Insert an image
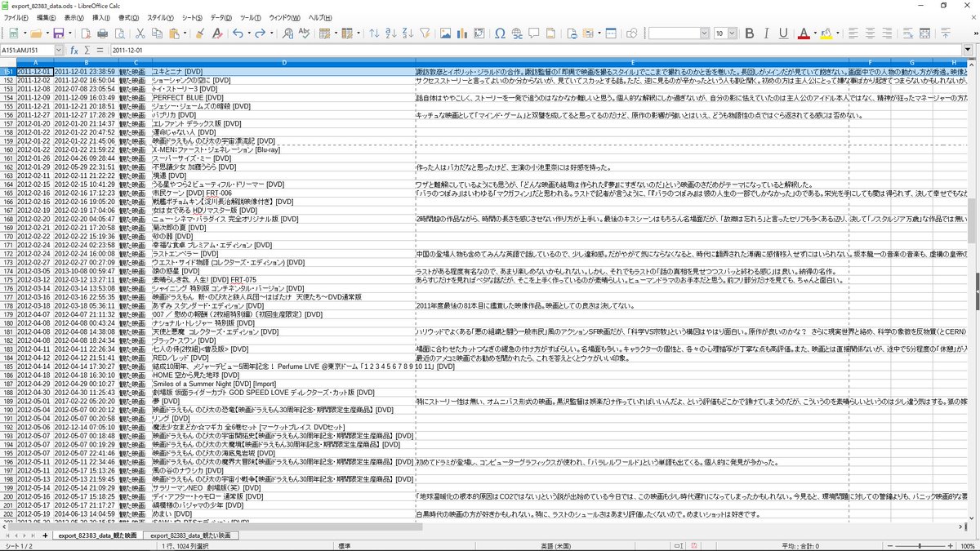 click(x=447, y=33)
